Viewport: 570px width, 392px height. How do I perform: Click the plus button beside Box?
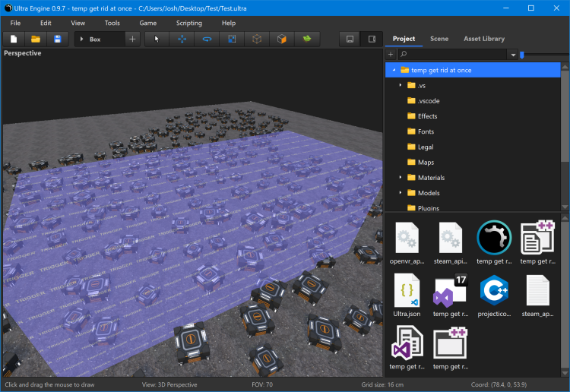coord(133,39)
